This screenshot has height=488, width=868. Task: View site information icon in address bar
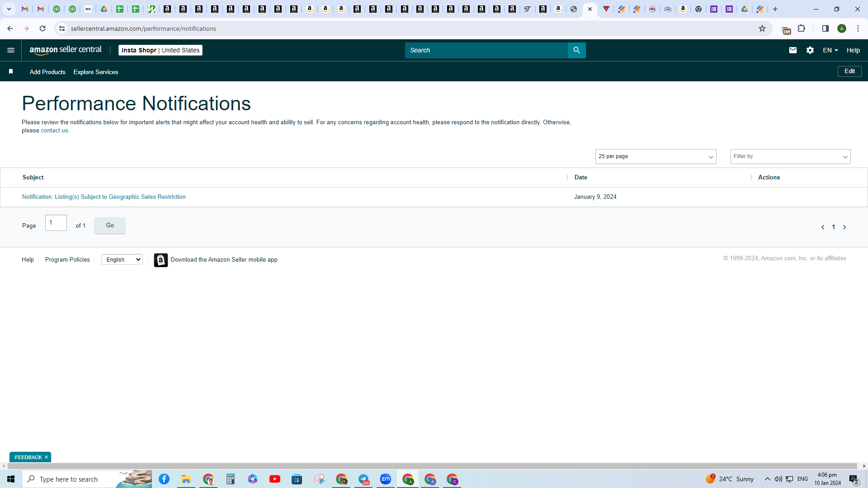62,28
